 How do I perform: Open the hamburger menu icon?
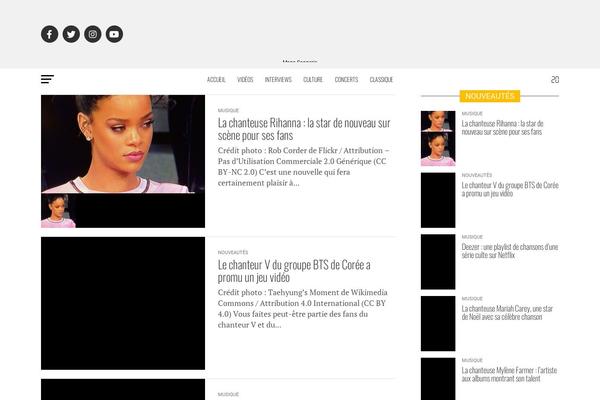coord(47,79)
